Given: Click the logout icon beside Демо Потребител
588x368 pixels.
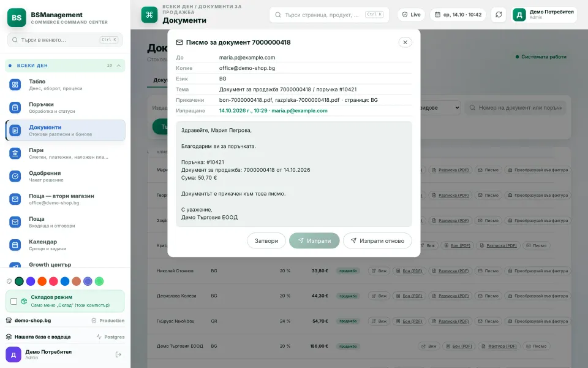Looking at the screenshot, I should 118,355.
